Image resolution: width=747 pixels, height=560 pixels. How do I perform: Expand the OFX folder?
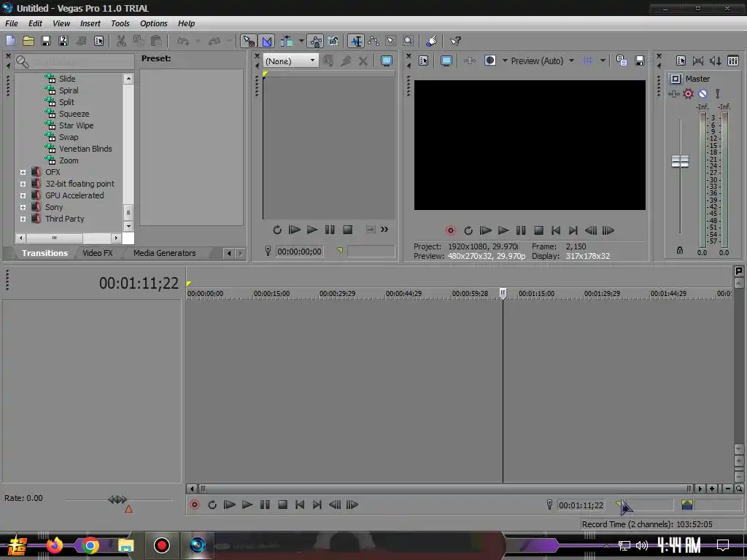(23, 172)
